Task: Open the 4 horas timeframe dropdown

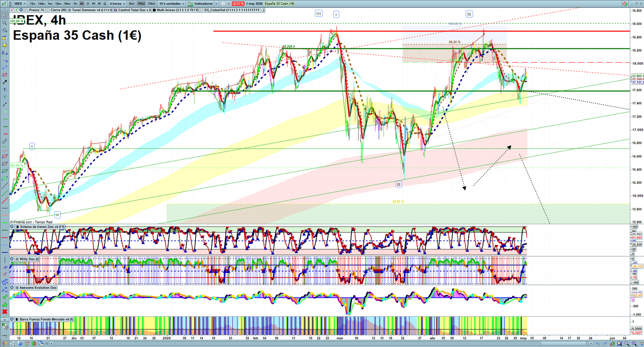Action: (x=117, y=4)
